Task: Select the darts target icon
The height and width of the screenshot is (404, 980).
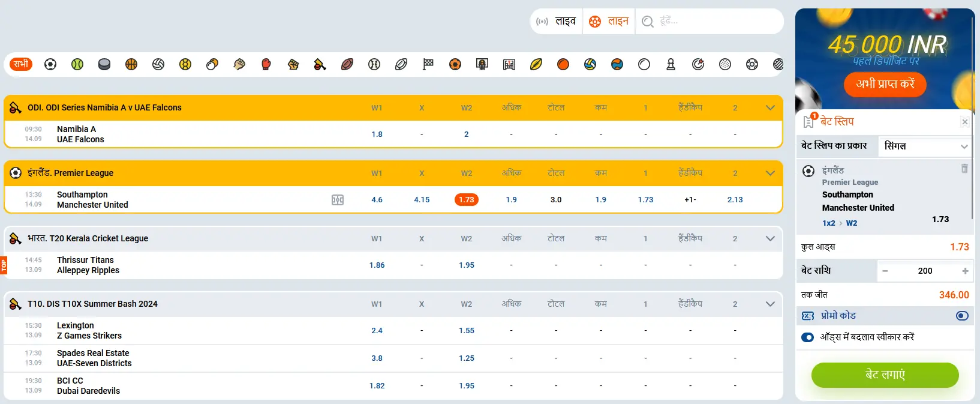Action: (x=698, y=64)
